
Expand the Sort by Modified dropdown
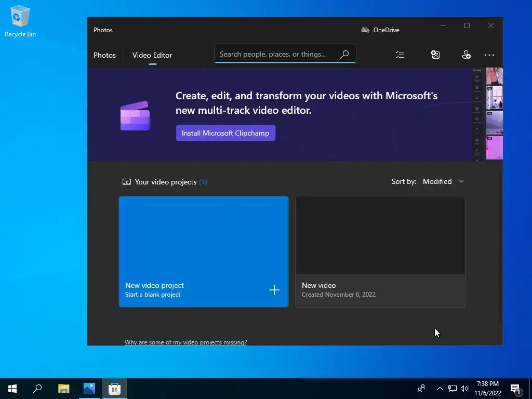pos(443,181)
